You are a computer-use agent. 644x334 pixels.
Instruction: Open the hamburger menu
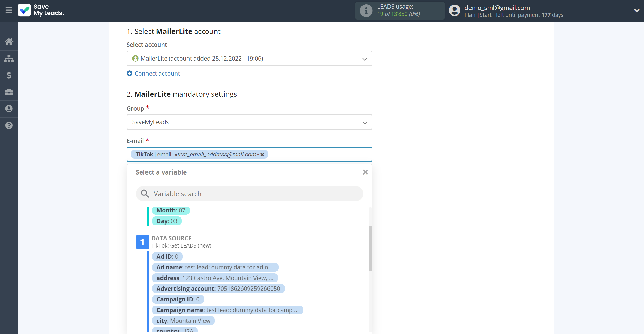[9, 10]
